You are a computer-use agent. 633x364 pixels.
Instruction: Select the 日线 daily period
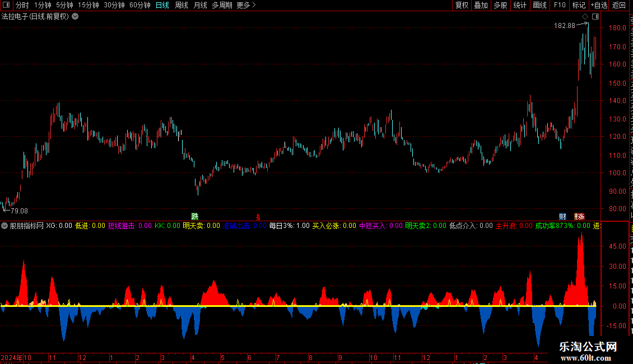point(162,5)
